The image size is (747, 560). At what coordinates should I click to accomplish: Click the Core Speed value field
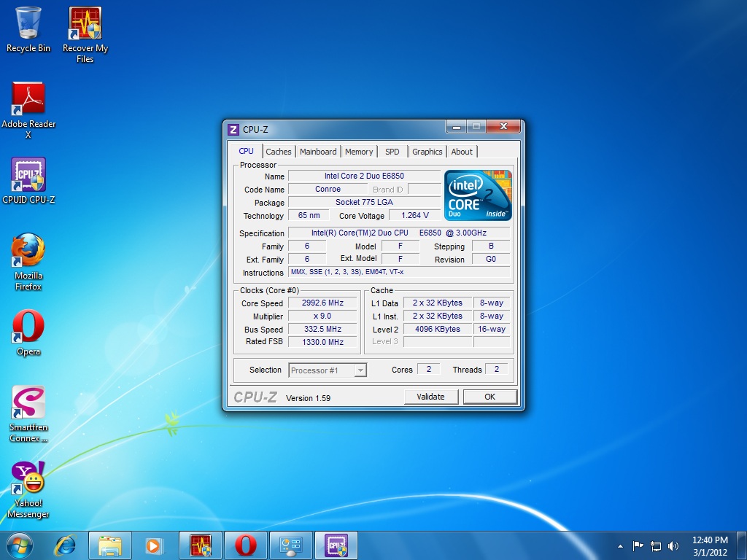tap(322, 303)
